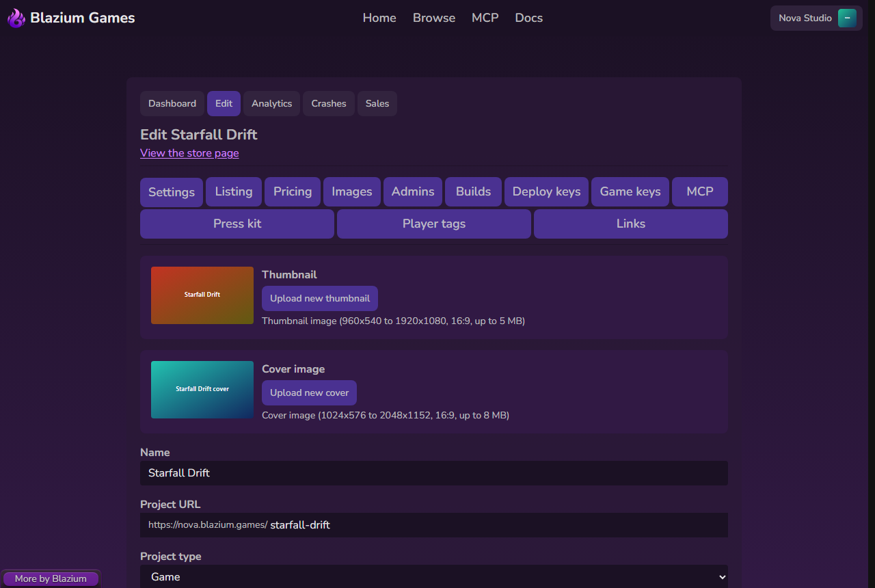The height and width of the screenshot is (588, 875).
Task: Click the Starfall Drift thumbnail preview image
Action: click(202, 295)
